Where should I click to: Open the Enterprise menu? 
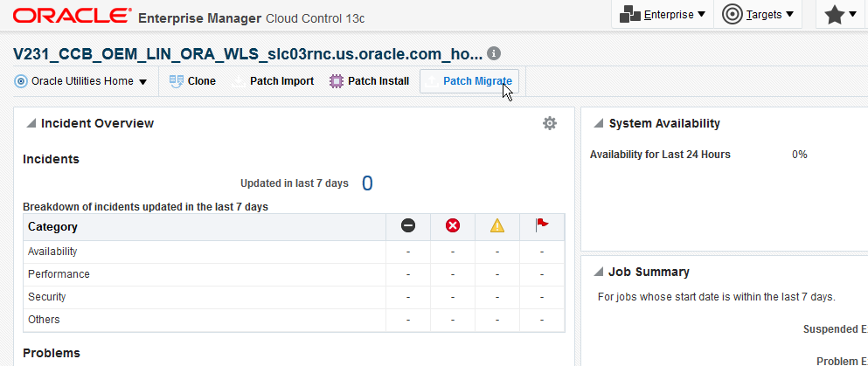pyautogui.click(x=662, y=14)
